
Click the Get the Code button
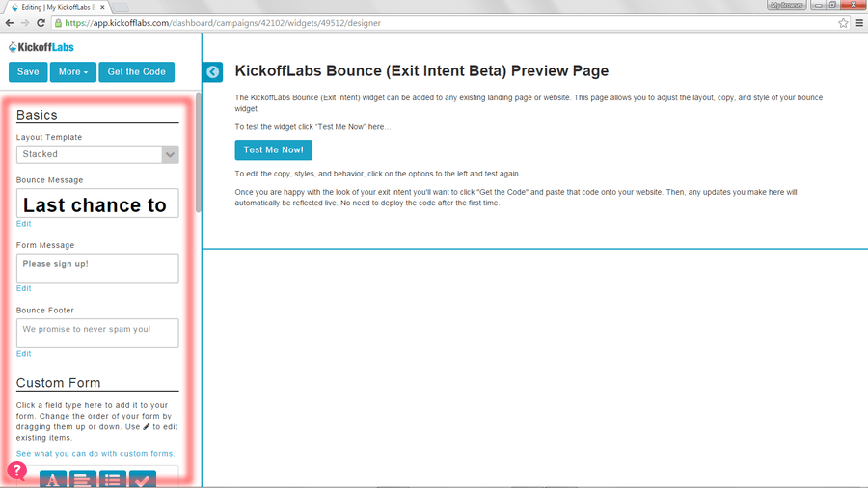[x=137, y=72]
